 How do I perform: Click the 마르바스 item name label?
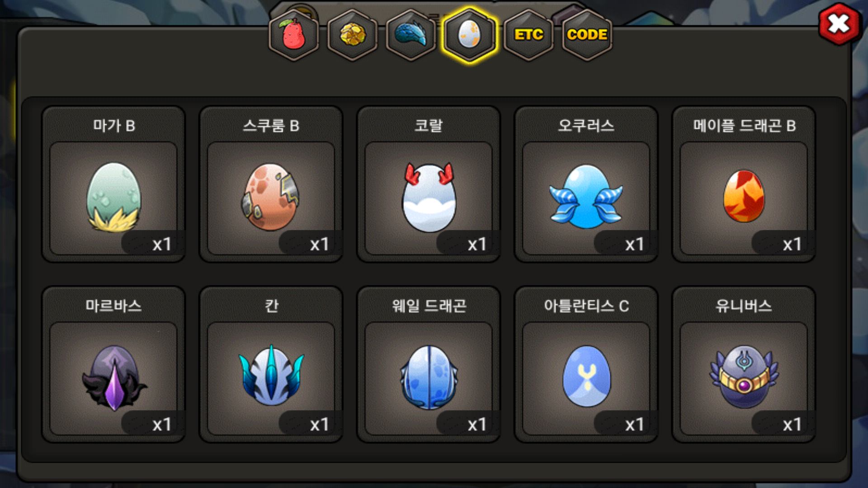coord(113,306)
